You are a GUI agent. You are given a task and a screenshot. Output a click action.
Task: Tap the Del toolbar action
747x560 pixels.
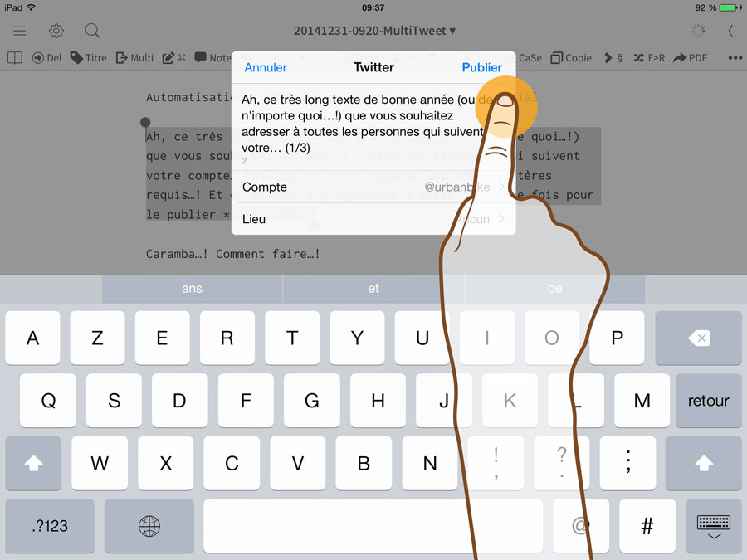click(47, 58)
